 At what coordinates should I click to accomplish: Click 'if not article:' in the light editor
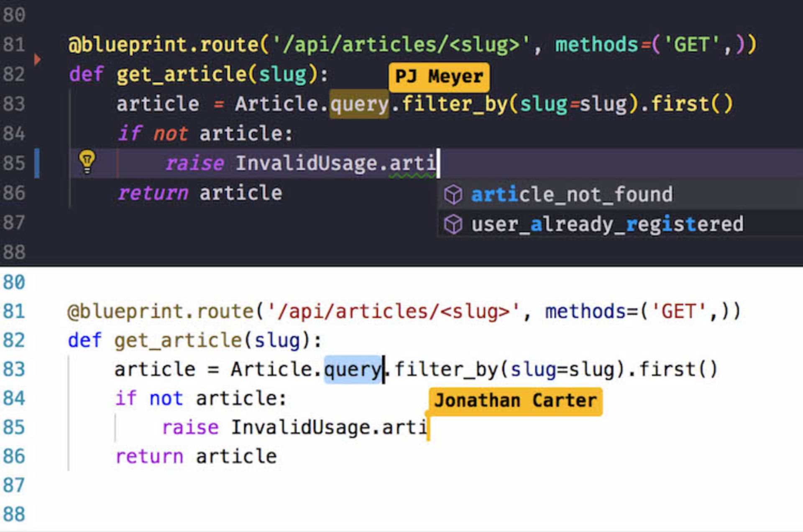tap(201, 399)
